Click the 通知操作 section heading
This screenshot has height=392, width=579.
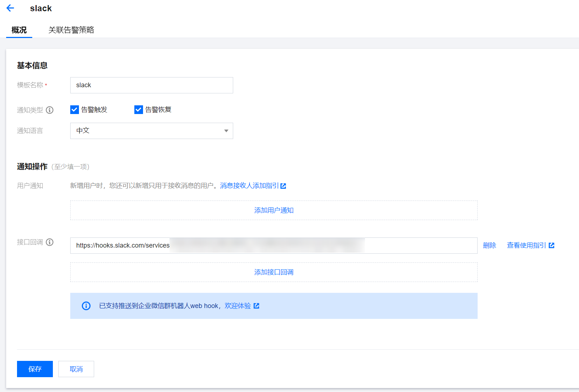coord(32,167)
